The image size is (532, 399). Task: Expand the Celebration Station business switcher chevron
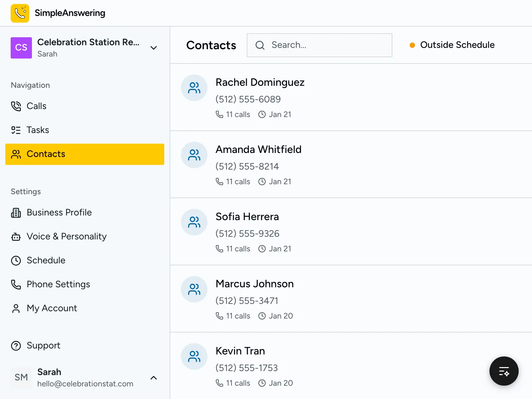[x=154, y=48]
